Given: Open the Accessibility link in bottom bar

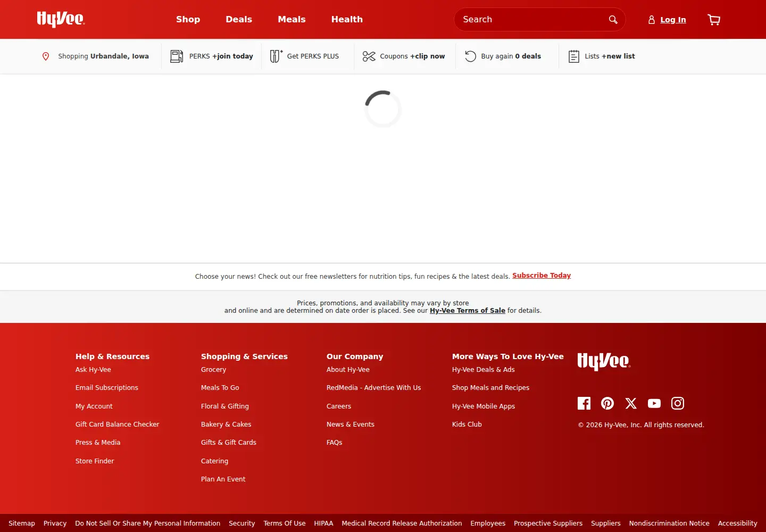Looking at the screenshot, I should tap(737, 523).
